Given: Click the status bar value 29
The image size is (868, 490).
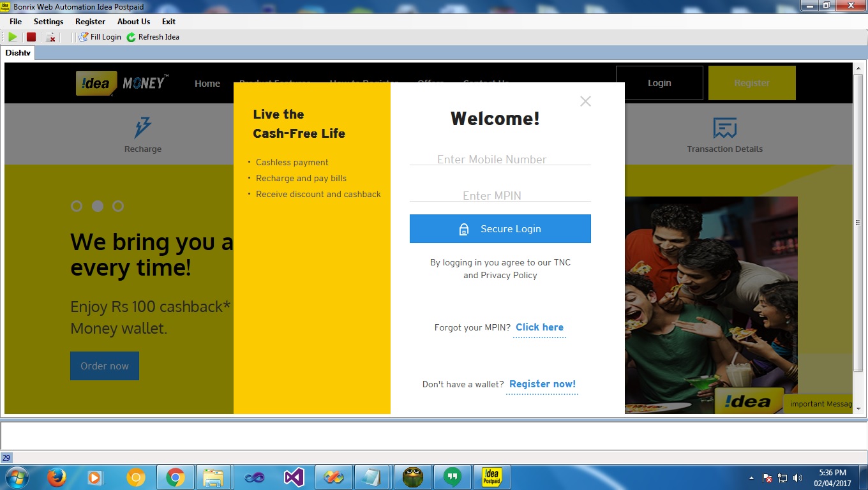Looking at the screenshot, I should tap(6, 457).
